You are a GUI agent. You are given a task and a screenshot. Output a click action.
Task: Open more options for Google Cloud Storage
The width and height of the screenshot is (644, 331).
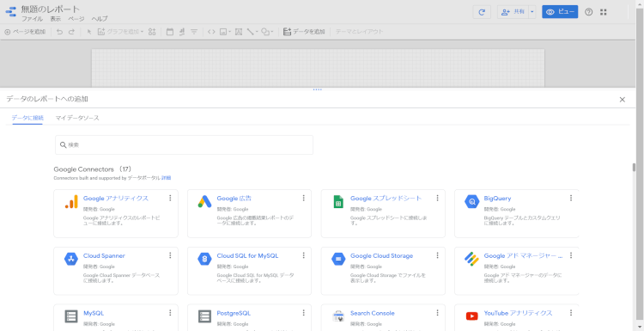click(x=437, y=255)
